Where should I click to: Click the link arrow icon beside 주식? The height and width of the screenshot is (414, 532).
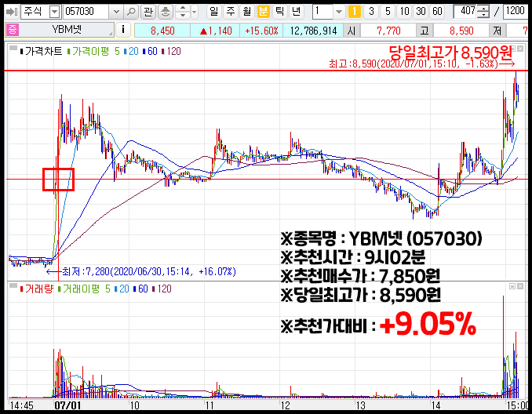coord(12,12)
